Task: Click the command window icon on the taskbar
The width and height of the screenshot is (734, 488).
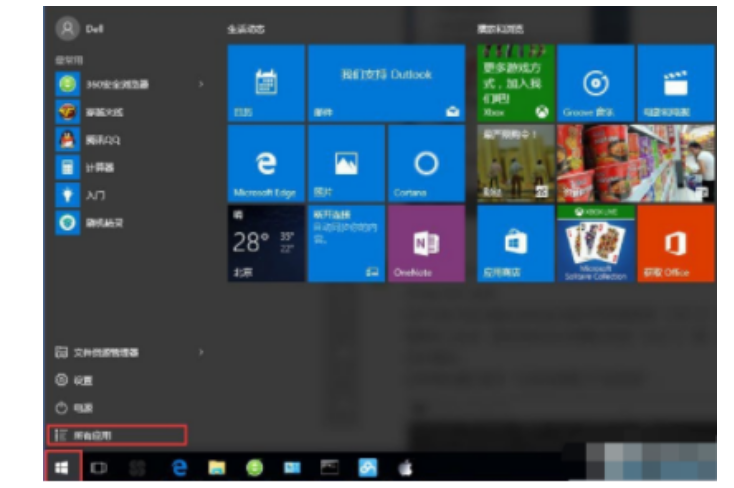Action: [330, 467]
